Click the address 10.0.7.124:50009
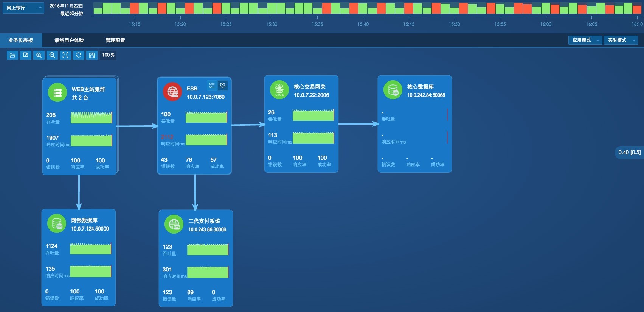 point(90,229)
